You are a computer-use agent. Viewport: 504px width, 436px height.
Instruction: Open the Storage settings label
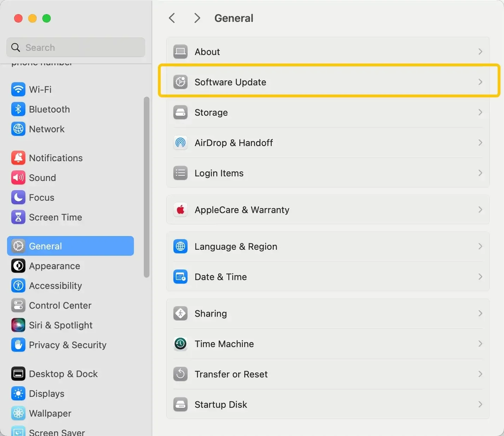tap(211, 113)
